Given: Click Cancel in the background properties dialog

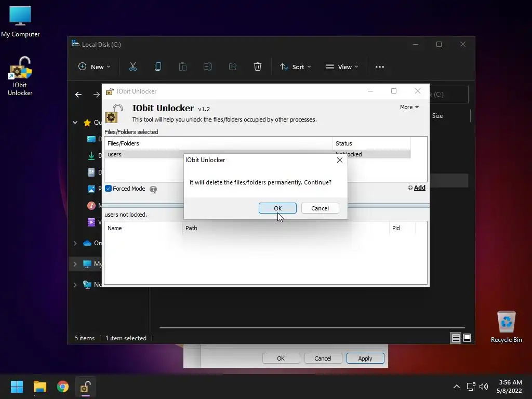Looking at the screenshot, I should (x=323, y=358).
